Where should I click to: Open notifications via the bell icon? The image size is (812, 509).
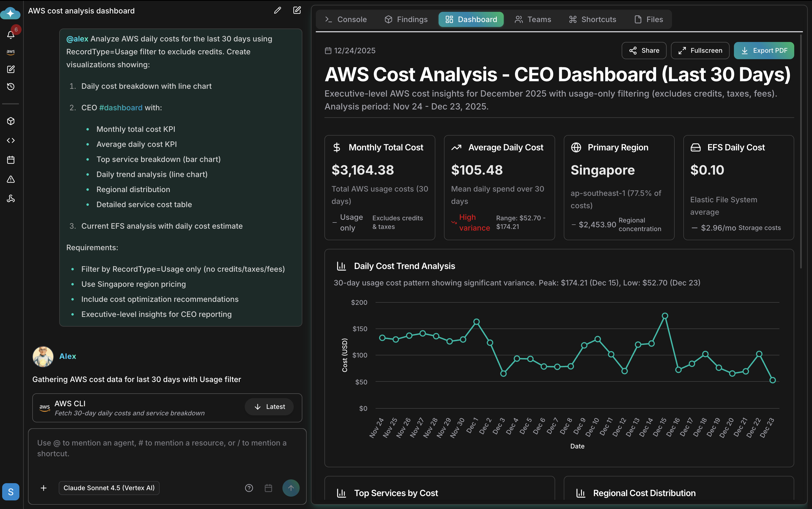click(x=10, y=35)
